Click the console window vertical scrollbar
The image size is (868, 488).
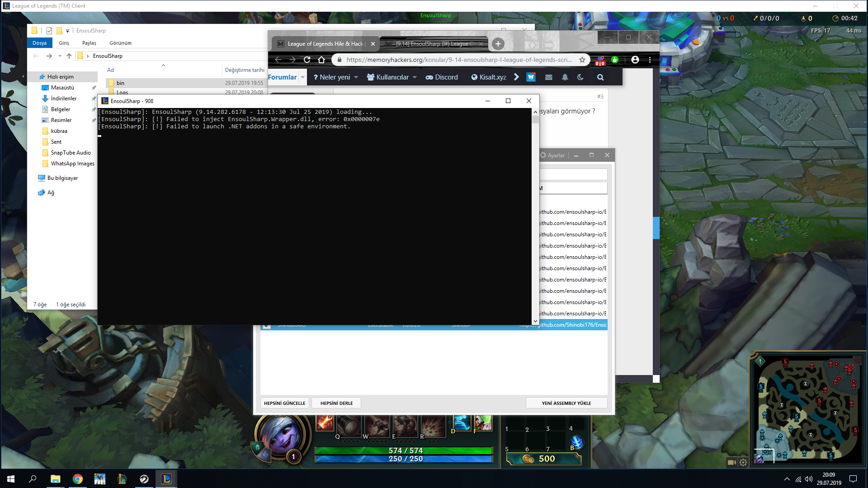point(536,216)
